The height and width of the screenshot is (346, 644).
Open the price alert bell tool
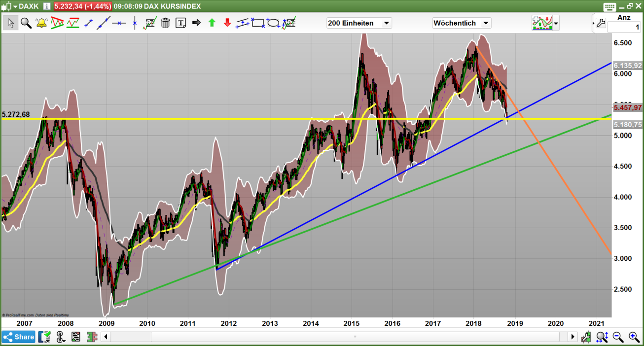click(x=41, y=23)
